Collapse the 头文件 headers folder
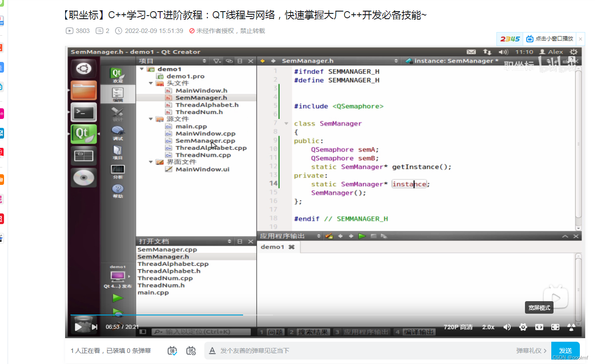The width and height of the screenshot is (595, 364). [151, 83]
